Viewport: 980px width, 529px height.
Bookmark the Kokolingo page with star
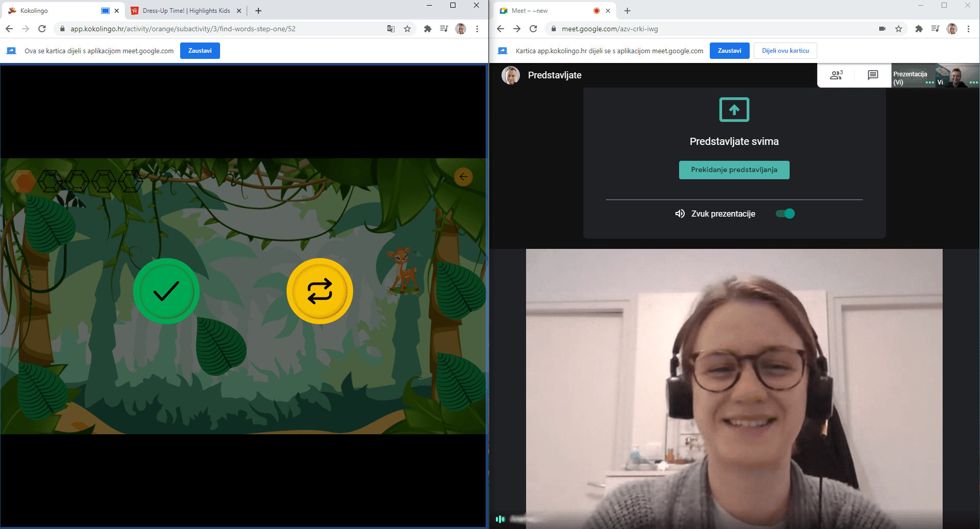pyautogui.click(x=407, y=29)
